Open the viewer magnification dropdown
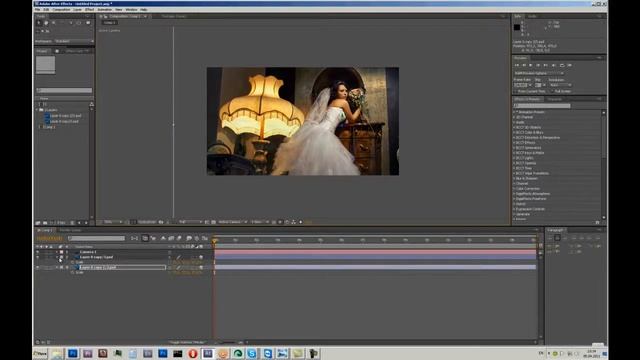The width and height of the screenshot is (640, 360). [x=112, y=222]
